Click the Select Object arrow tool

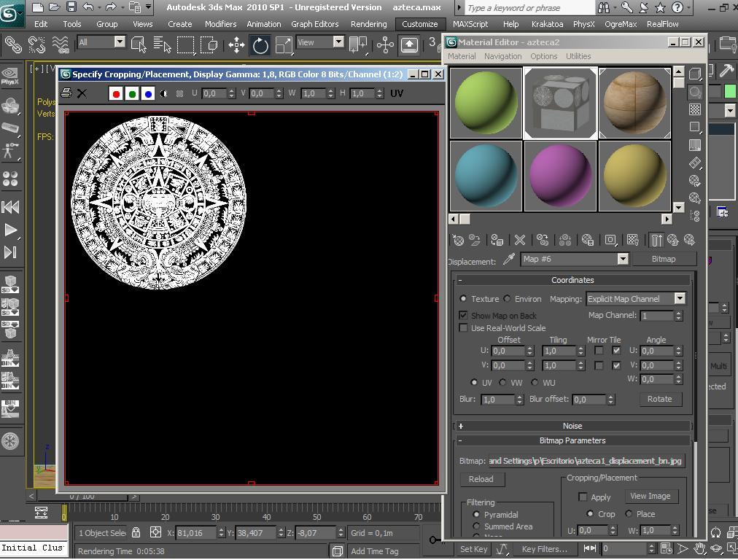point(139,45)
